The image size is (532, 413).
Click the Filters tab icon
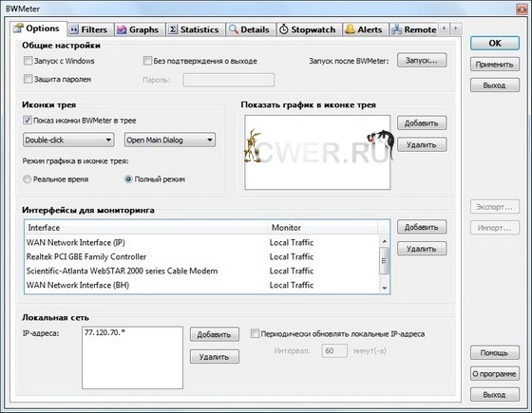click(74, 29)
